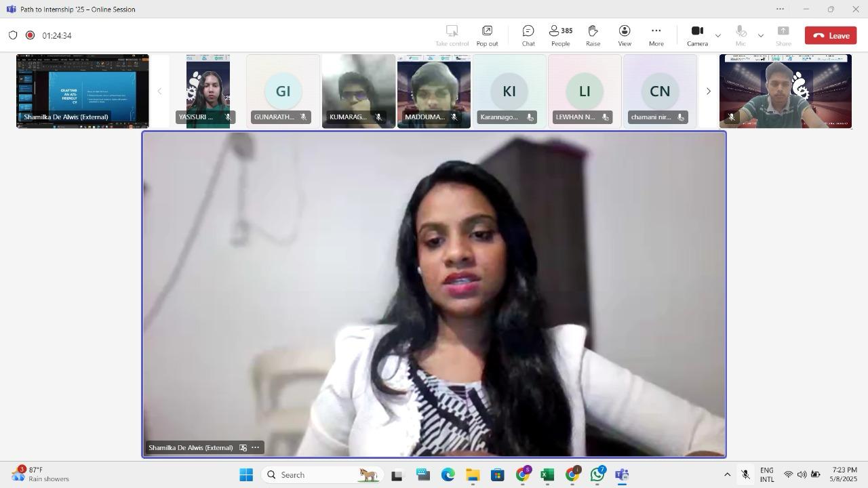
Task: Raise your hand in the meeting
Action: [593, 35]
